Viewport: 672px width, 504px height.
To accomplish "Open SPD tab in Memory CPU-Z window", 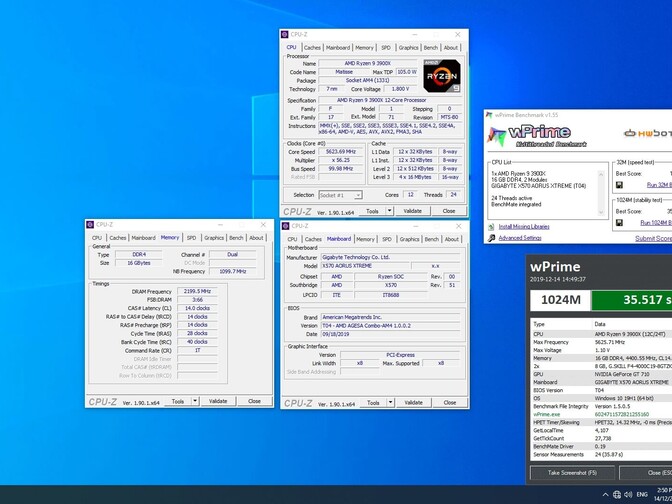I will [x=191, y=238].
